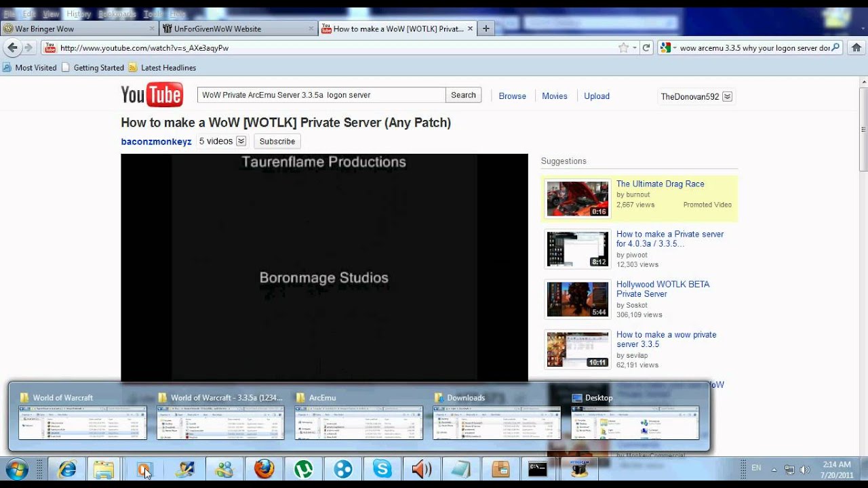
Task: Open the Command Prompt taskbar icon
Action: (x=538, y=469)
